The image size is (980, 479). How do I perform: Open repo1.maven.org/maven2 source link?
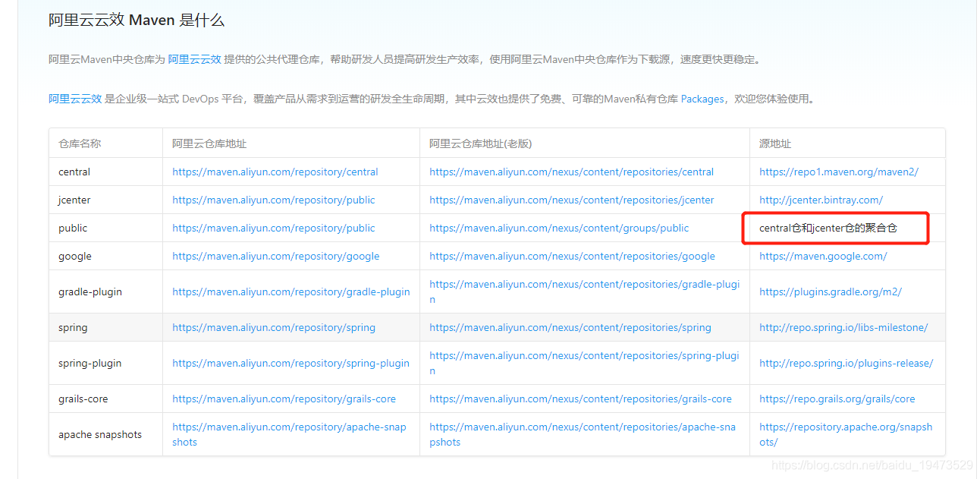coord(839,172)
